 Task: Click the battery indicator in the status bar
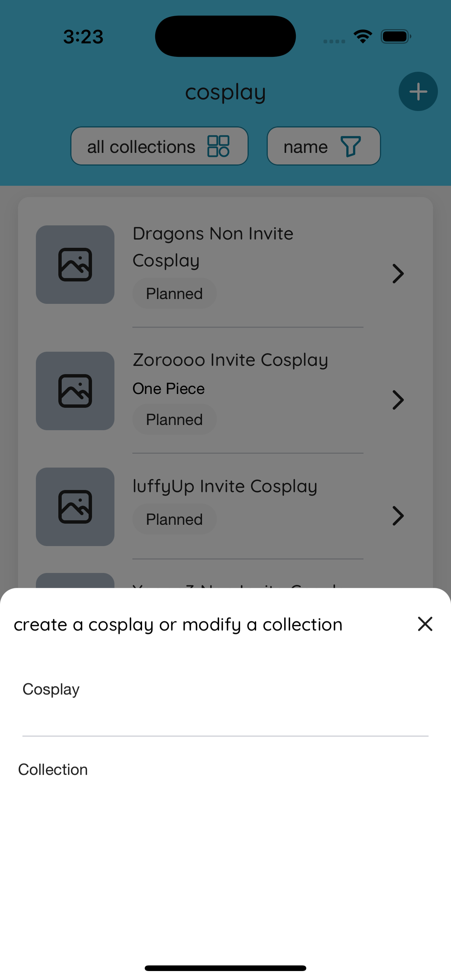click(395, 36)
